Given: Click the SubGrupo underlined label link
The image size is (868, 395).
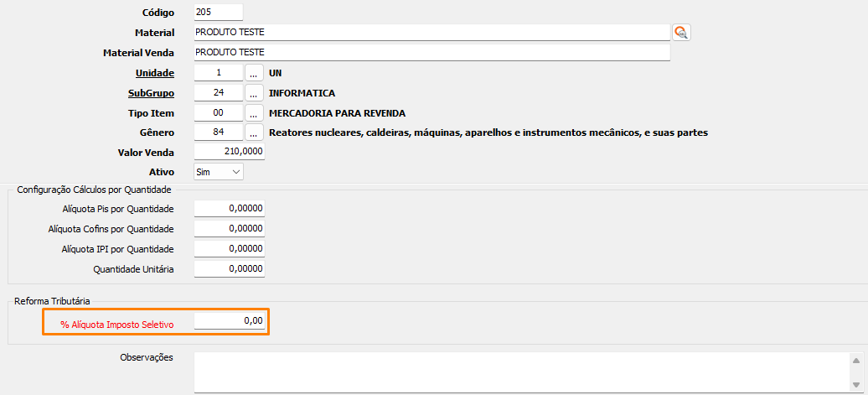Looking at the screenshot, I should [x=151, y=93].
